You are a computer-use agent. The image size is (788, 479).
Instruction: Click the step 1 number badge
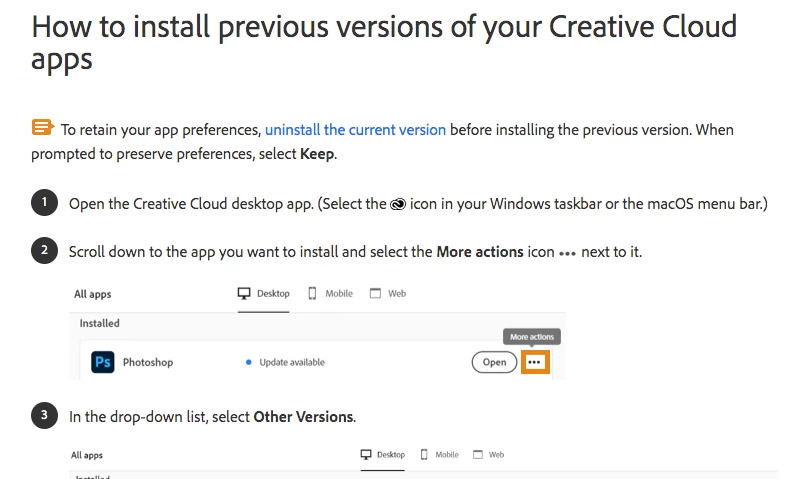[44, 203]
